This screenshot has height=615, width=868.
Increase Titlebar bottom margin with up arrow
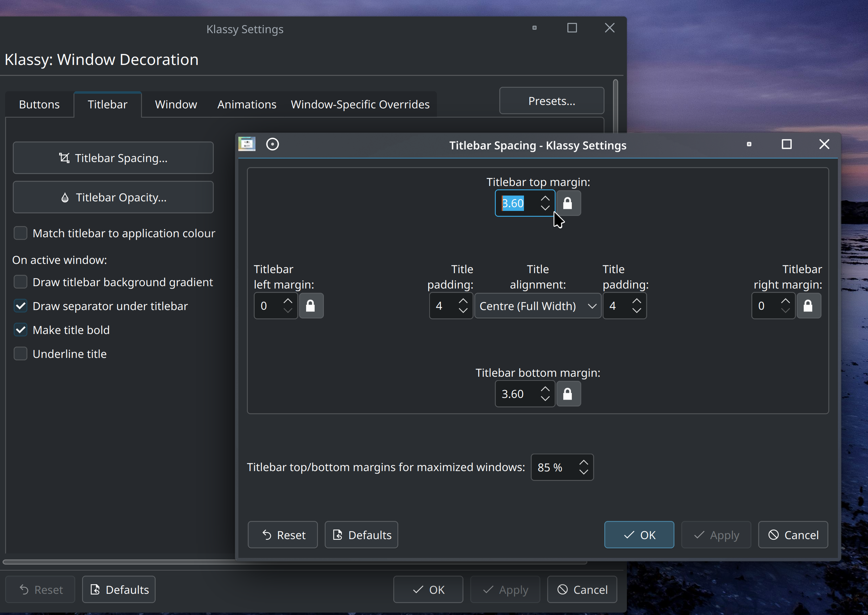tap(545, 389)
